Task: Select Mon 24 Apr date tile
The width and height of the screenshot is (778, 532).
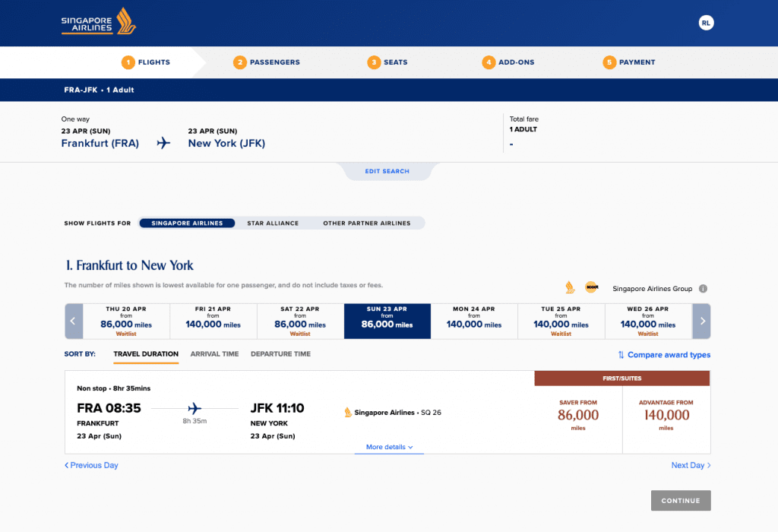Action: (x=474, y=321)
